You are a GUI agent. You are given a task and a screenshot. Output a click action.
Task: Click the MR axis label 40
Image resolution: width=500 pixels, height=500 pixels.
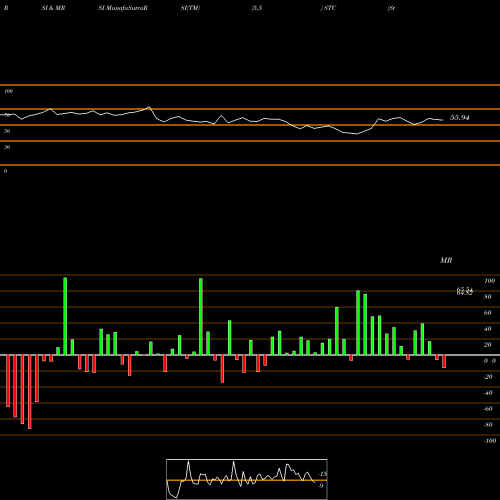(x=488, y=329)
